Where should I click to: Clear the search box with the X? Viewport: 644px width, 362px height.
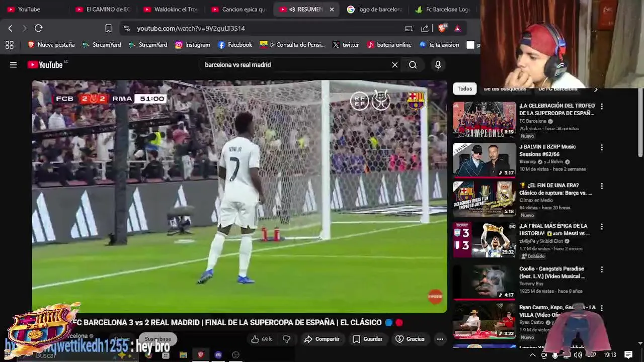tap(395, 65)
